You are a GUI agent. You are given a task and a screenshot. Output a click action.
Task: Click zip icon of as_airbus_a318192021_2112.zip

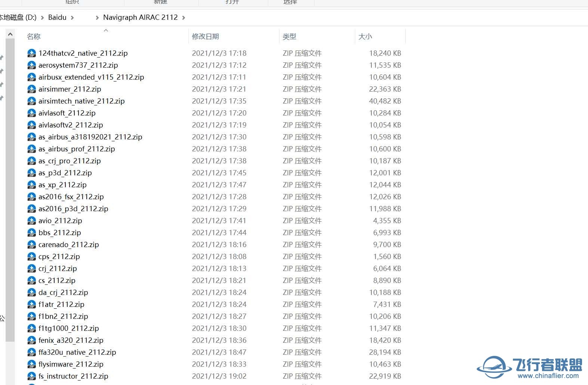pyautogui.click(x=32, y=137)
